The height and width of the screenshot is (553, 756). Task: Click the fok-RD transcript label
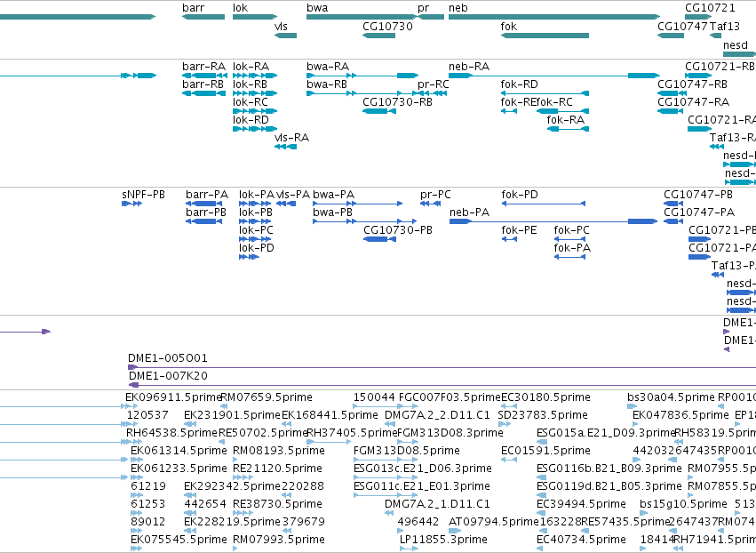(x=520, y=84)
